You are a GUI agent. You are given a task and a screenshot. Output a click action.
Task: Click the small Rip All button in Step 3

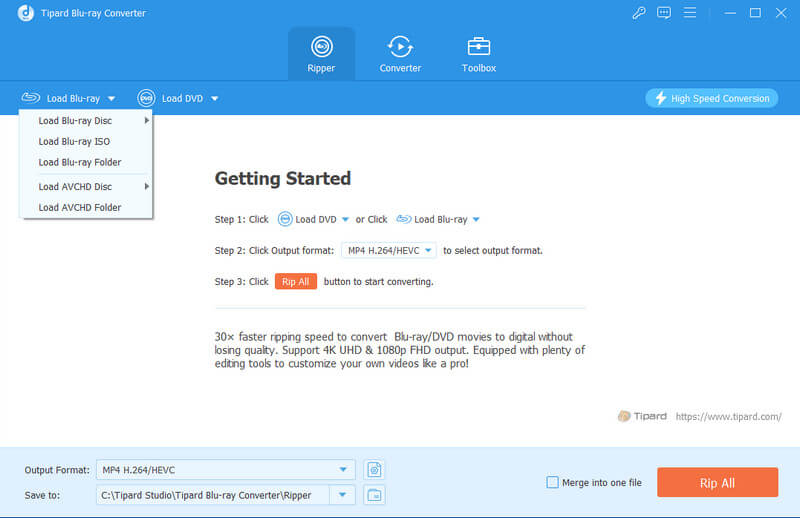pos(296,282)
